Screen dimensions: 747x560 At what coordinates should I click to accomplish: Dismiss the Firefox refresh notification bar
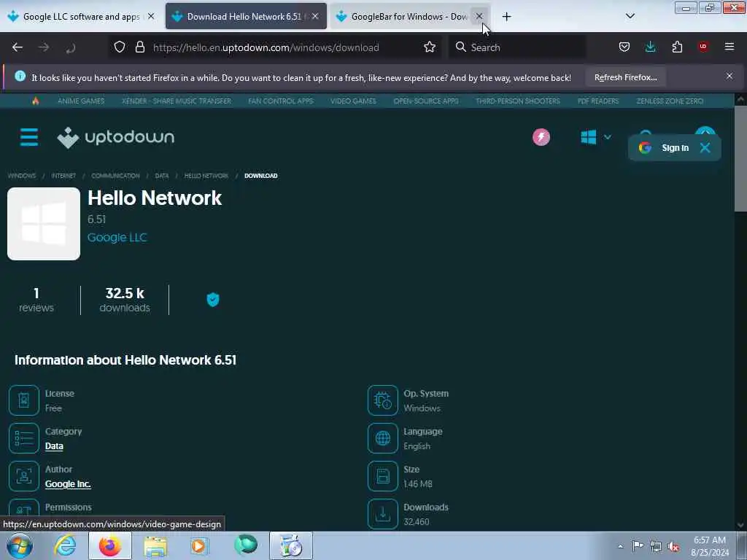click(x=729, y=76)
